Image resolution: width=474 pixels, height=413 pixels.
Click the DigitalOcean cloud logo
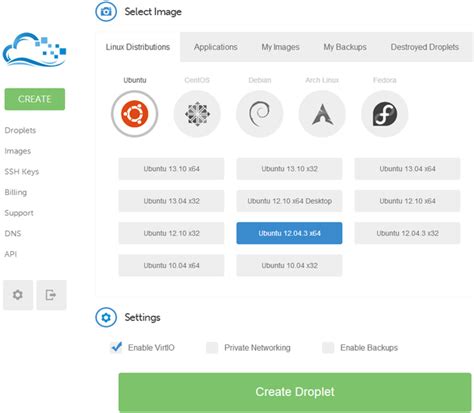35,49
